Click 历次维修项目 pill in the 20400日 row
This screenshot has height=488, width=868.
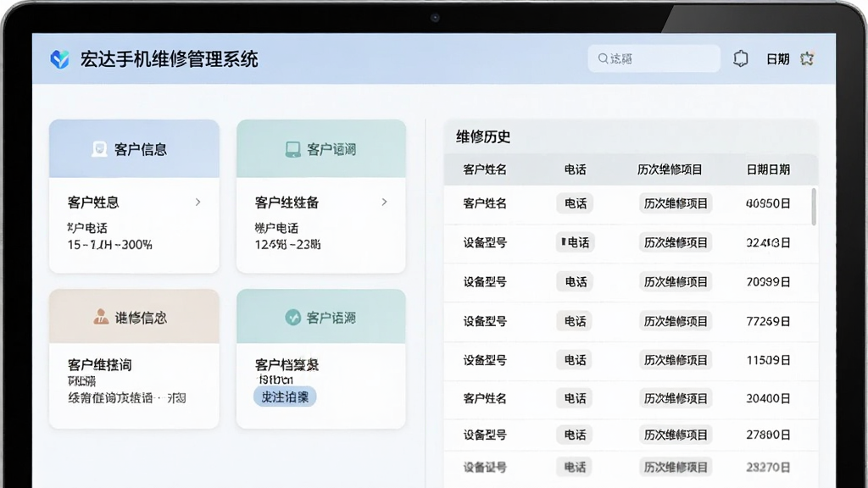point(676,398)
